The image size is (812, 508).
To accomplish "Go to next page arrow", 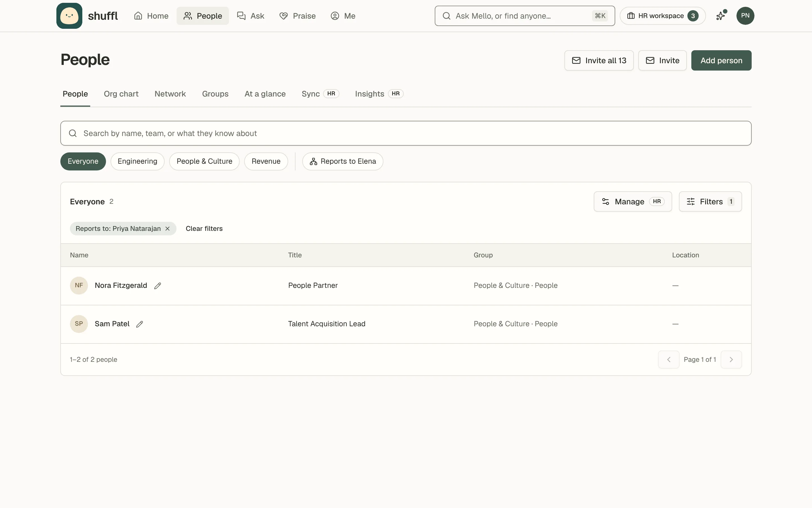I will point(731,360).
